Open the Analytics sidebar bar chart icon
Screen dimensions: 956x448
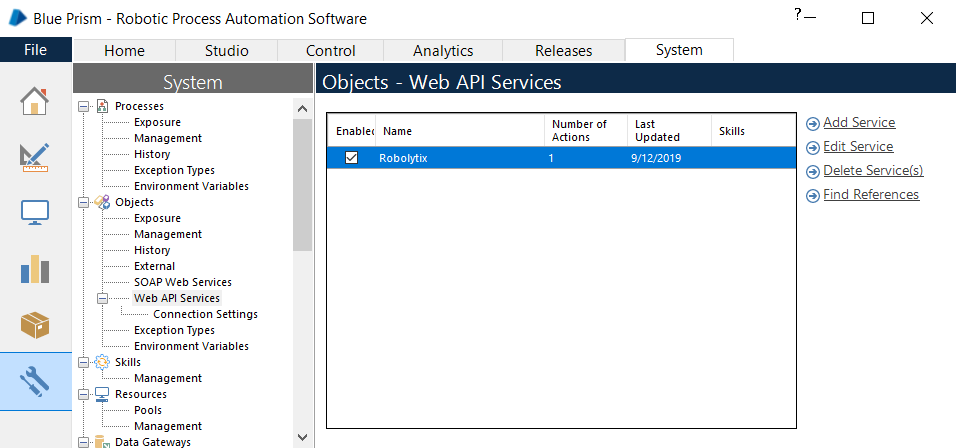(35, 268)
